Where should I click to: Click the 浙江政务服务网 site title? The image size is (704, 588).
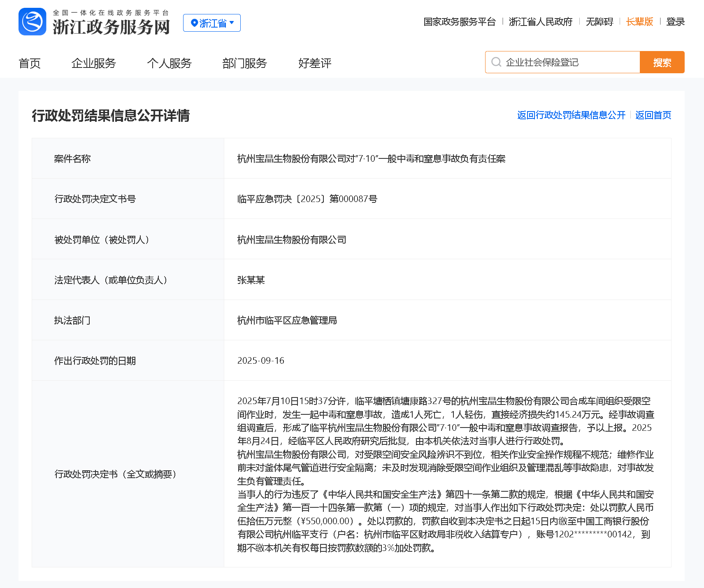[111, 27]
